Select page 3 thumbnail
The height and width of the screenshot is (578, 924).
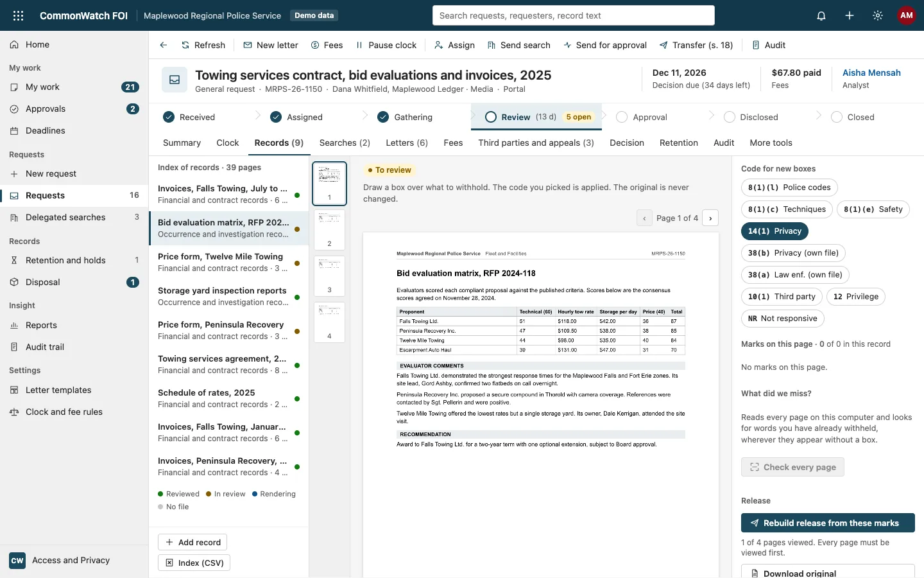[x=329, y=276]
